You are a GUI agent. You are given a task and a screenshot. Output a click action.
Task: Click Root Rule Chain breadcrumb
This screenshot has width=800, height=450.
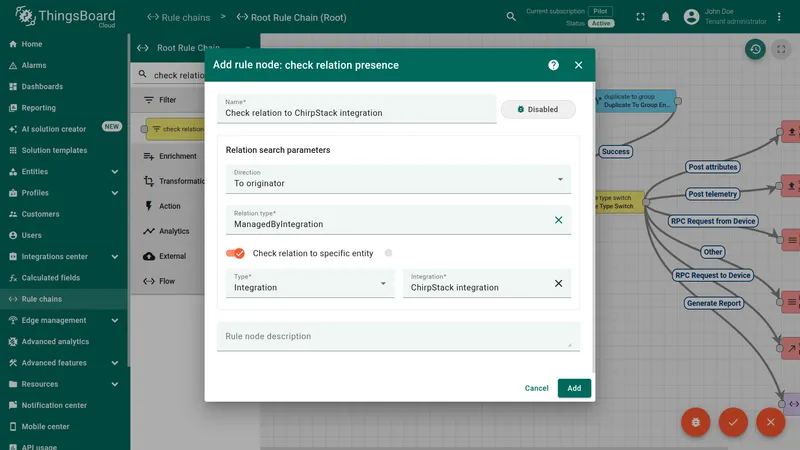tap(291, 17)
